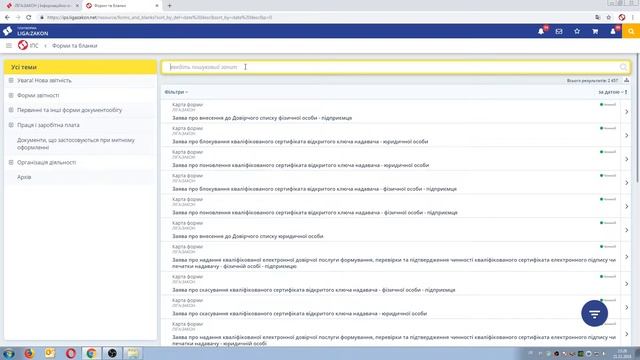Expand the Організація діяльності topic
Screen dimensions: 640x360
pyautogui.click(x=11, y=162)
